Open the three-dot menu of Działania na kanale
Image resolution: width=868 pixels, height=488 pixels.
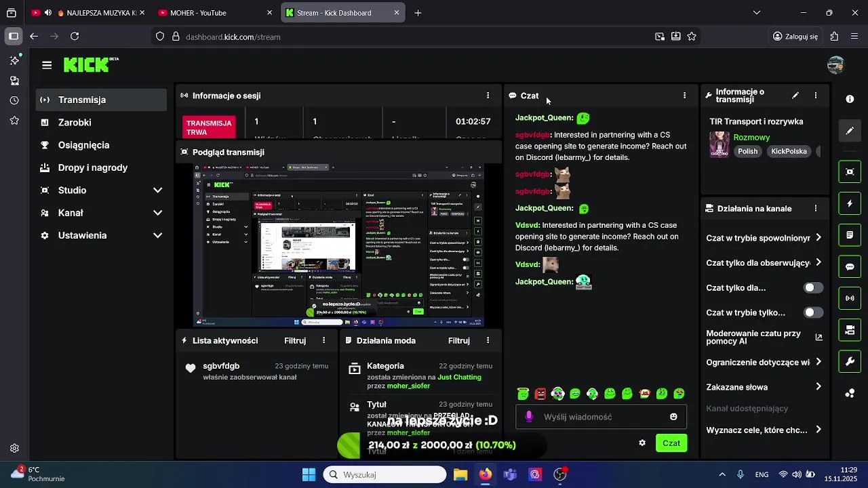click(816, 209)
